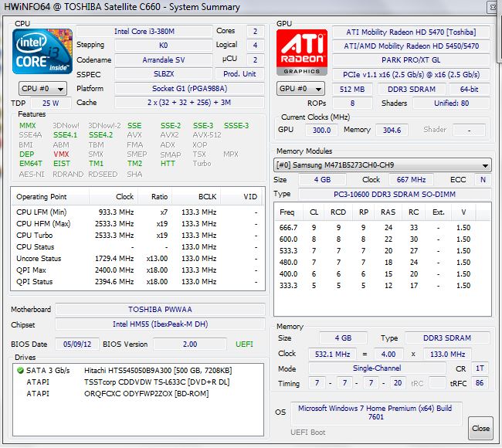Screen dimensions: 502x448
Task: Select the 480.0 memory timing row
Action: tap(382, 263)
